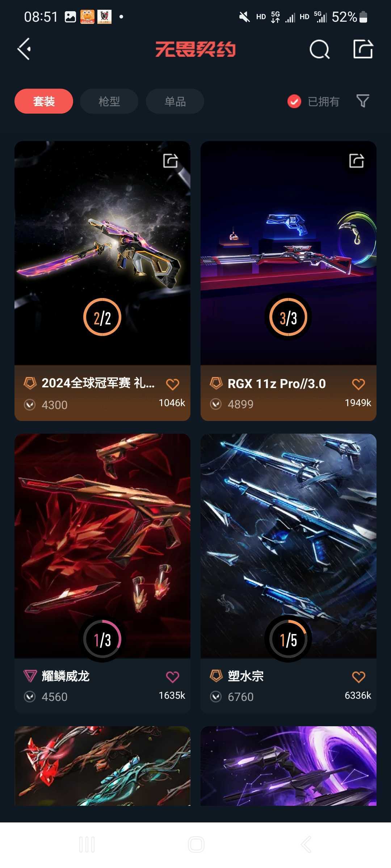Tap the share icon in header
391x868 pixels.
click(363, 49)
